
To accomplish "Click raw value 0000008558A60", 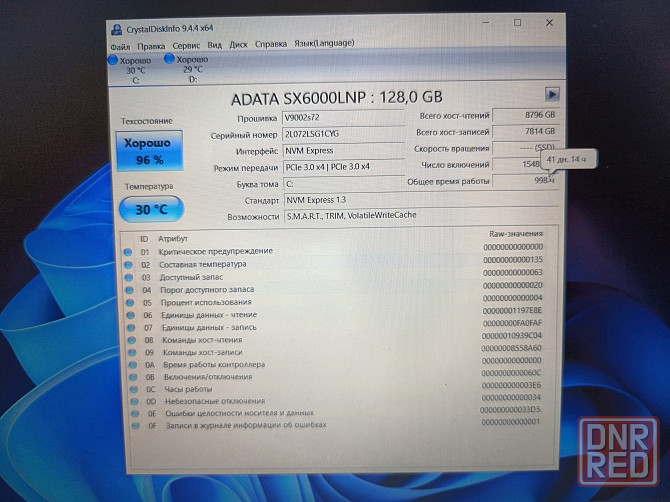I will tap(511, 348).
